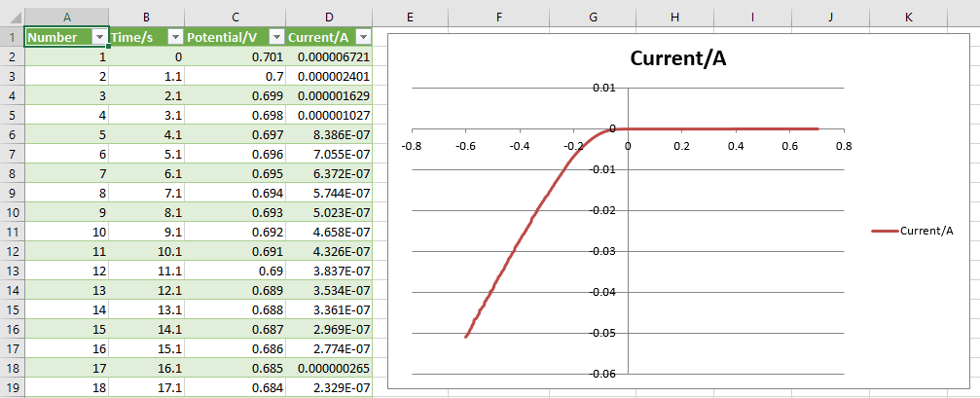Select column H header
This screenshot has width=980, height=398.
coord(673,18)
